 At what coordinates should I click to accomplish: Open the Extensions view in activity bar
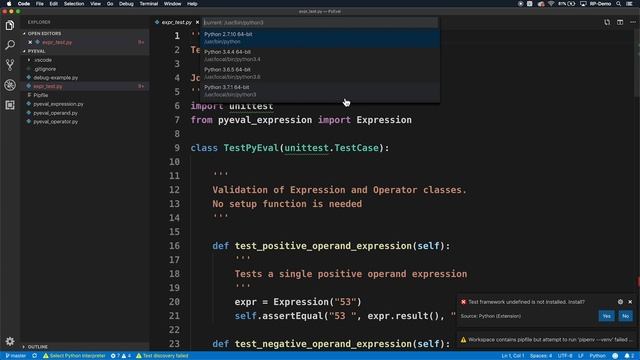pyautogui.click(x=10, y=105)
